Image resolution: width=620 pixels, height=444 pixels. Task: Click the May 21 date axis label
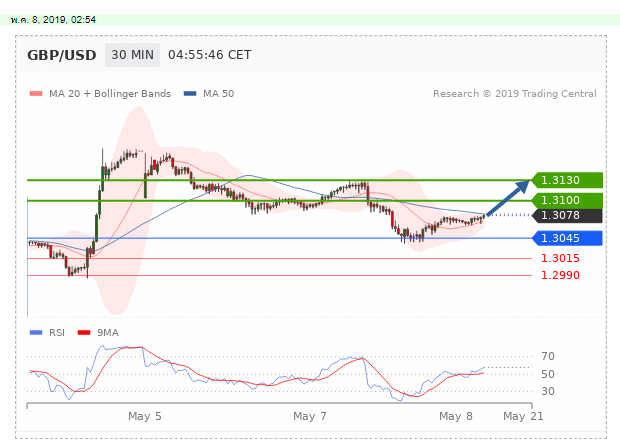pyautogui.click(x=523, y=416)
